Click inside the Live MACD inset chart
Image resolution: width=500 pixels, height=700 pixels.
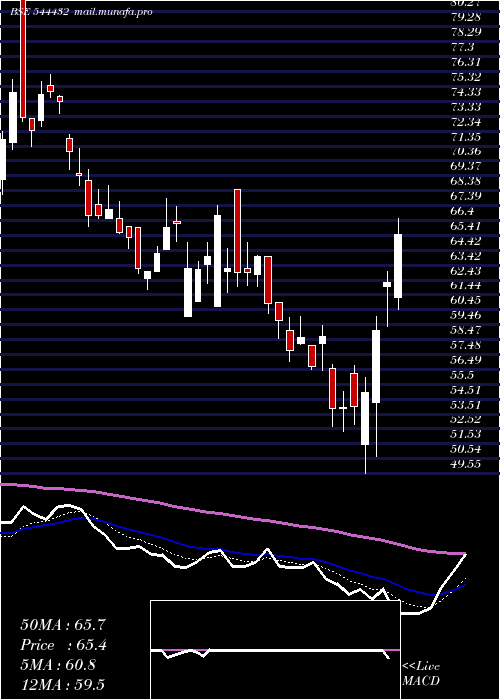pos(275,650)
